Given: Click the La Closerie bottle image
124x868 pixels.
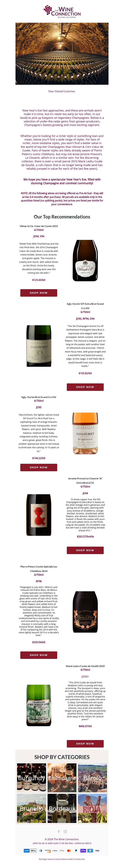Looking at the screenshot, I should click(39, 515).
